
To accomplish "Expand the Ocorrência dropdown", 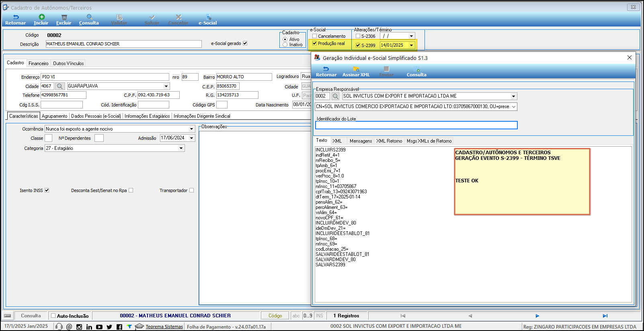I will pos(191,129).
